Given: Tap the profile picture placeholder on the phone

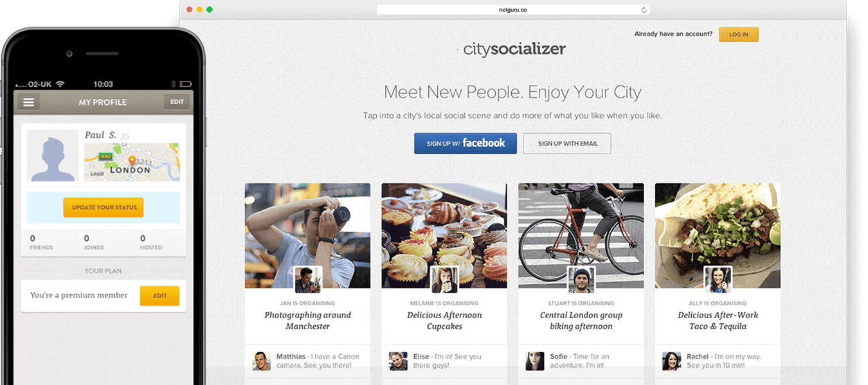Looking at the screenshot, I should 53,156.
